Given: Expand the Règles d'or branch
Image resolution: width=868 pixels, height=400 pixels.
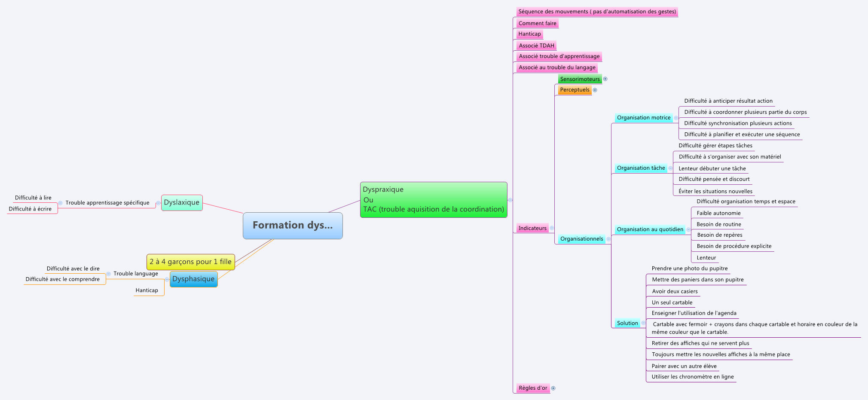Looking at the screenshot, I should pyautogui.click(x=553, y=388).
